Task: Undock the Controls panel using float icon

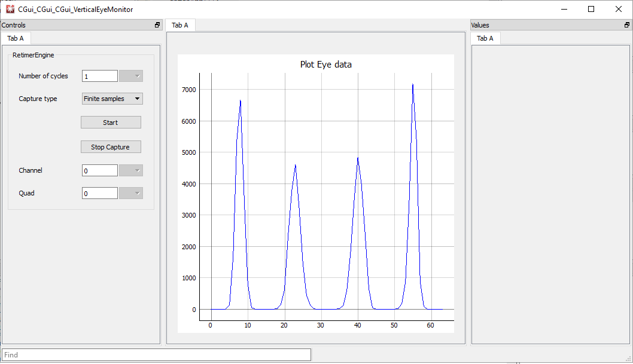Action: [x=157, y=25]
